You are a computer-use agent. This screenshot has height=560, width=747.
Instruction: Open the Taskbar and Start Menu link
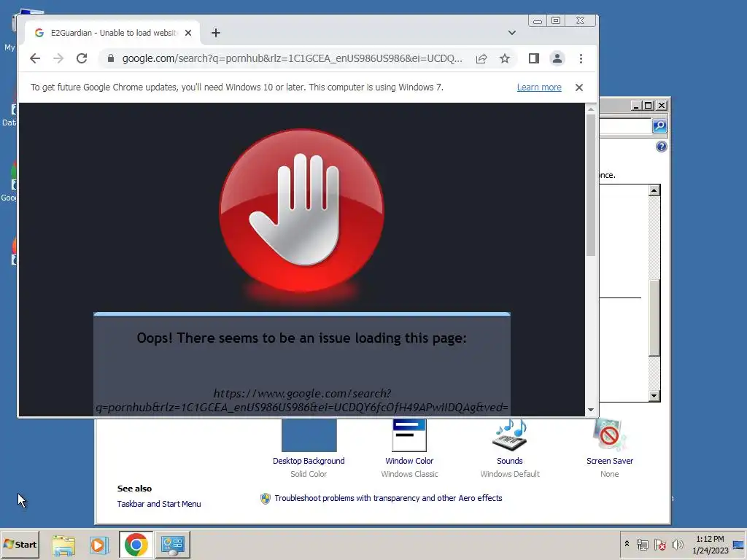point(159,504)
